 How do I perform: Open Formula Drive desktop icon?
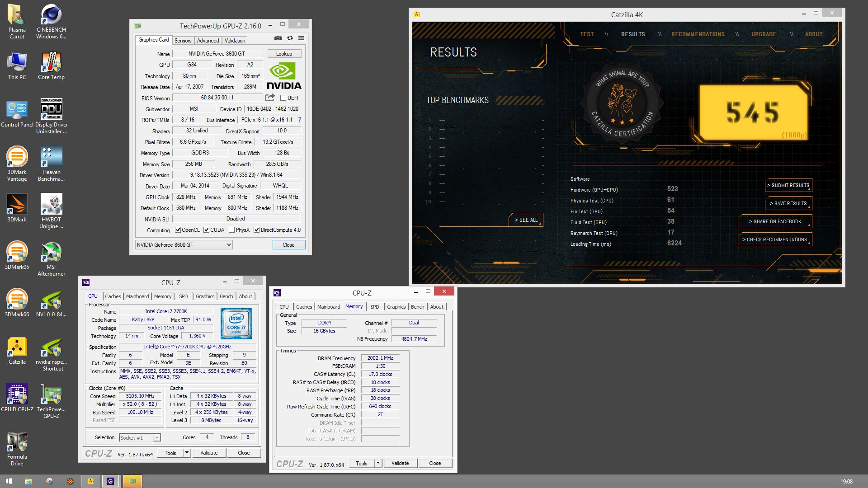coord(17,449)
